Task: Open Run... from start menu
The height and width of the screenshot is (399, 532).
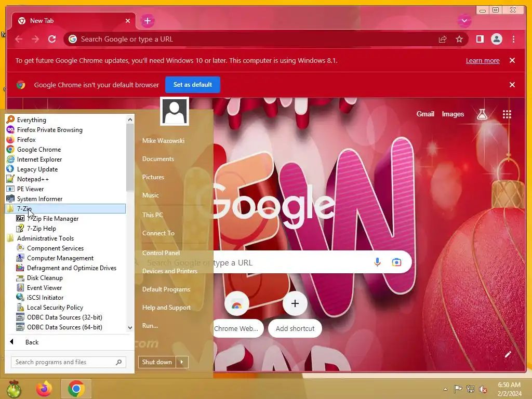Action: coord(150,325)
